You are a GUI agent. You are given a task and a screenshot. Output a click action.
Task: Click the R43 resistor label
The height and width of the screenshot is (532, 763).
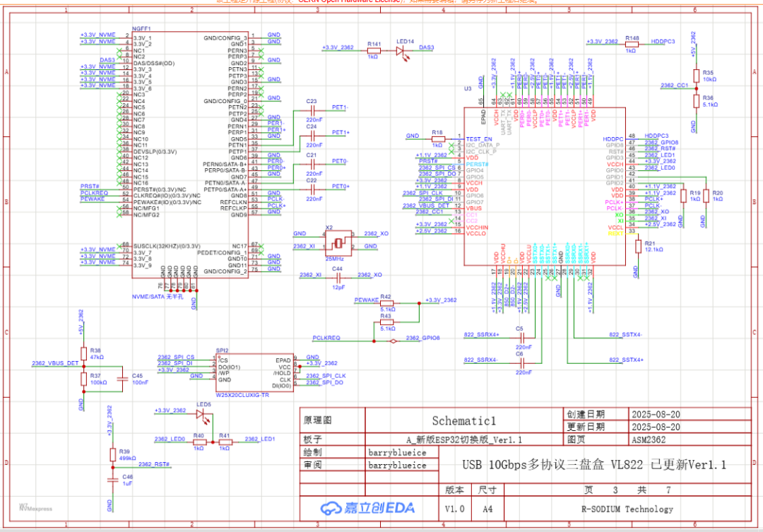(x=386, y=316)
